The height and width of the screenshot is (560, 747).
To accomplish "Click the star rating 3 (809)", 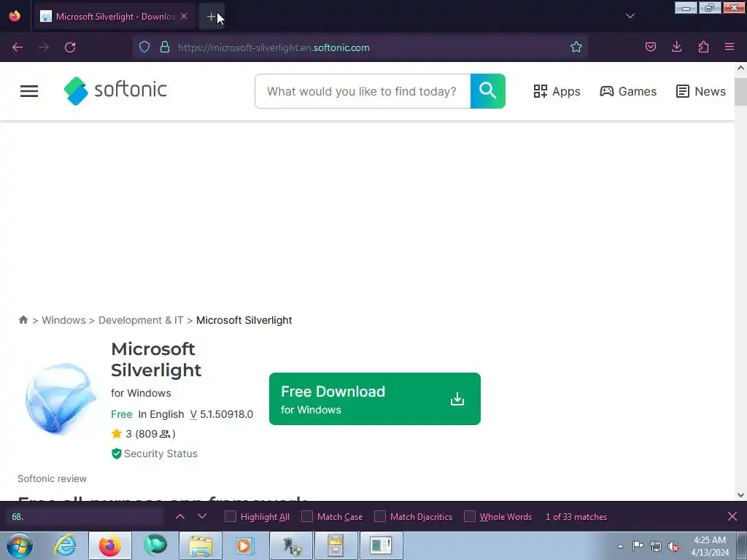I will pos(144,434).
